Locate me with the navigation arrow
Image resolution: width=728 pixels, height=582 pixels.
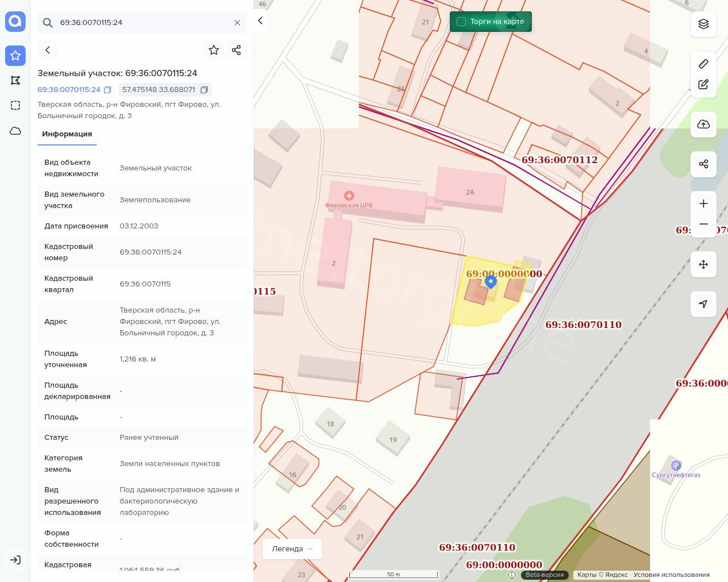click(x=704, y=304)
